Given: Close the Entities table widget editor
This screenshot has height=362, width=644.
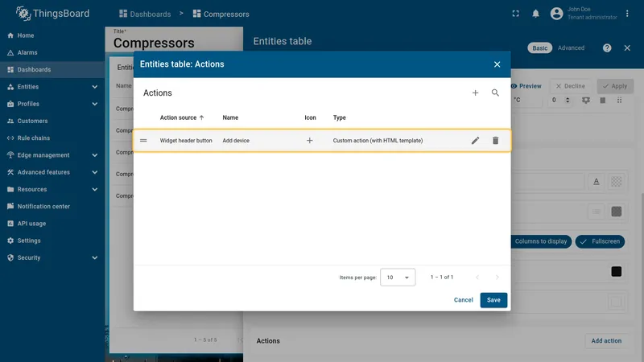Looking at the screenshot, I should (627, 48).
